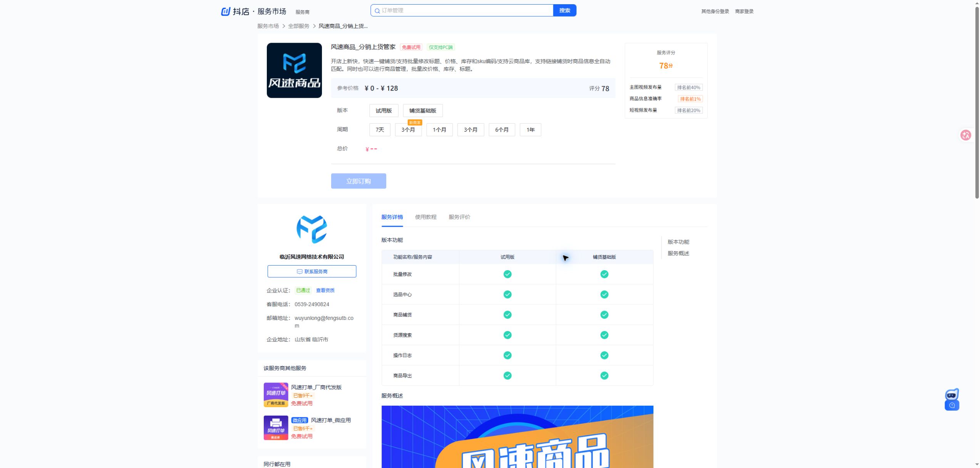Click the 批量修改 checkmark under 铺货基础版
The image size is (980, 468).
click(604, 274)
